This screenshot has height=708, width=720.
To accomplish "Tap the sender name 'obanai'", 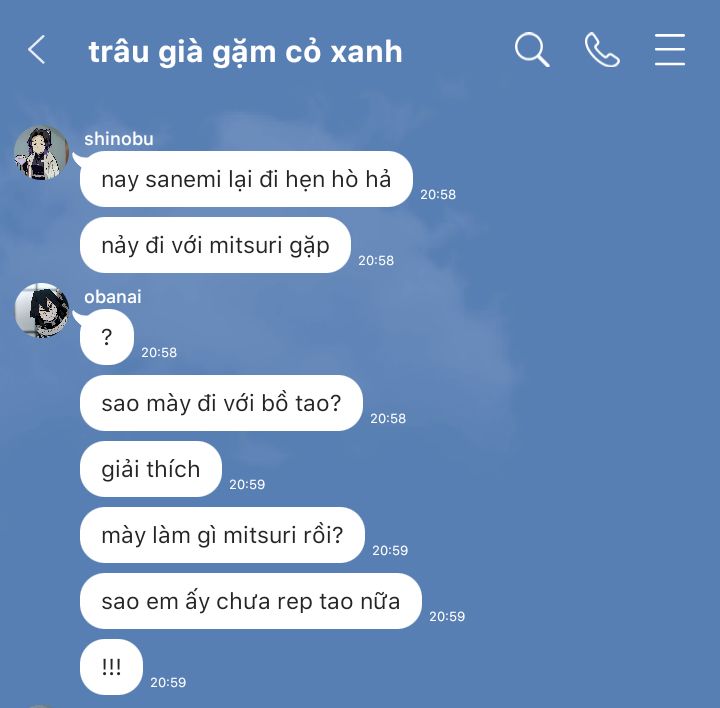I will (x=112, y=297).
